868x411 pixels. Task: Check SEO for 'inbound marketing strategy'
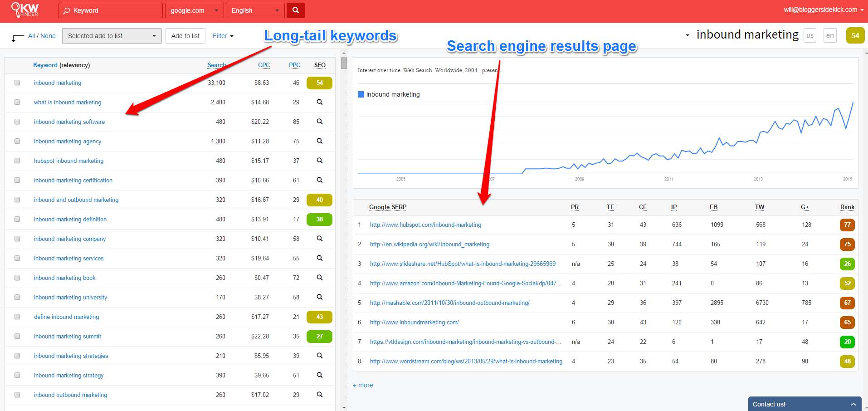coord(320,375)
